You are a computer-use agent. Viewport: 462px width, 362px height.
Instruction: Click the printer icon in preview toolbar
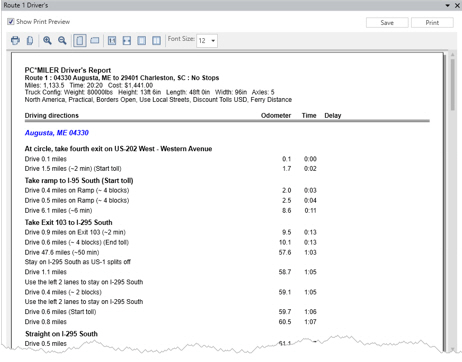coord(15,41)
